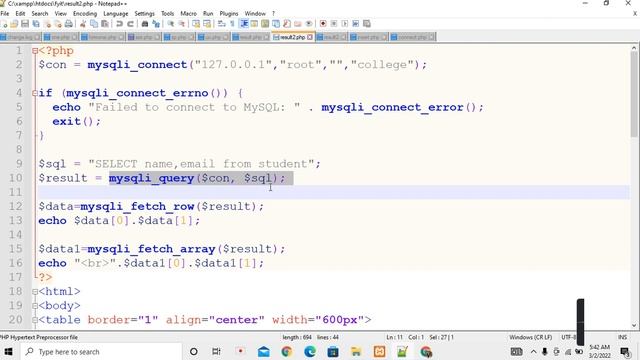Click the vertical scrollbar thumb
The height and width of the screenshot is (360, 640).
click(x=634, y=94)
